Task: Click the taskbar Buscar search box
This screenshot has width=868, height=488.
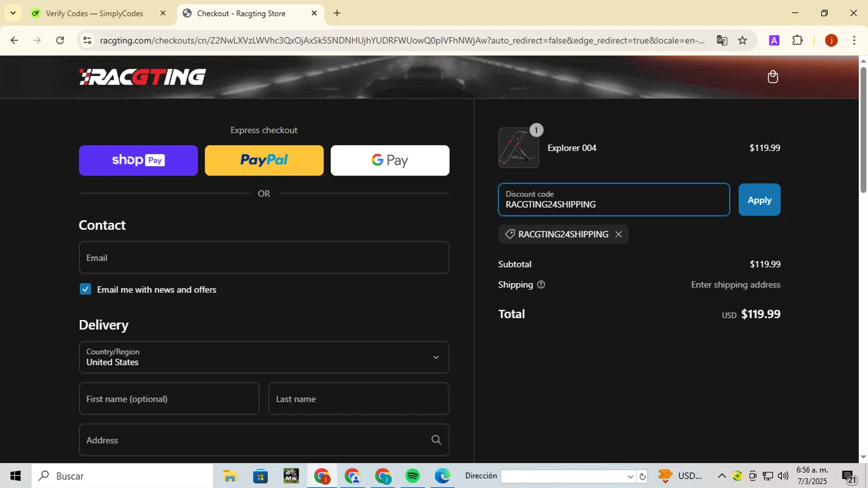Action: click(122, 476)
